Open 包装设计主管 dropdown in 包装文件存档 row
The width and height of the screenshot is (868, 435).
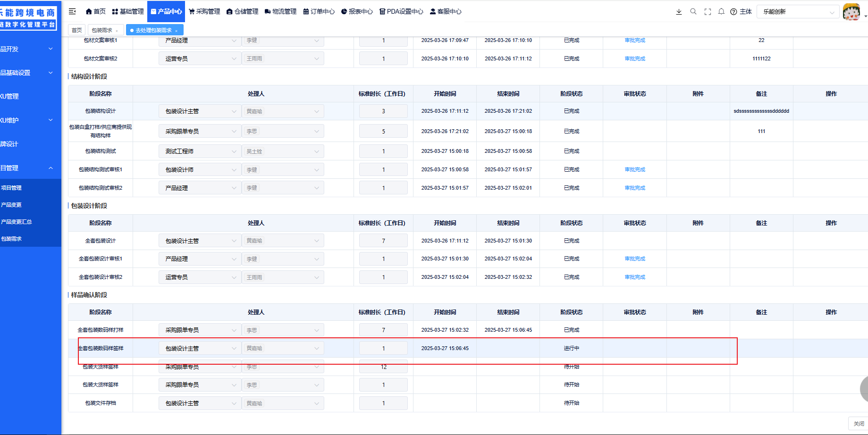tap(200, 403)
